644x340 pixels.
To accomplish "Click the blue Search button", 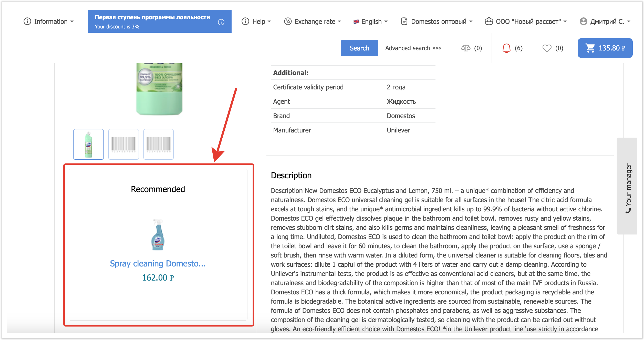I will tap(359, 48).
